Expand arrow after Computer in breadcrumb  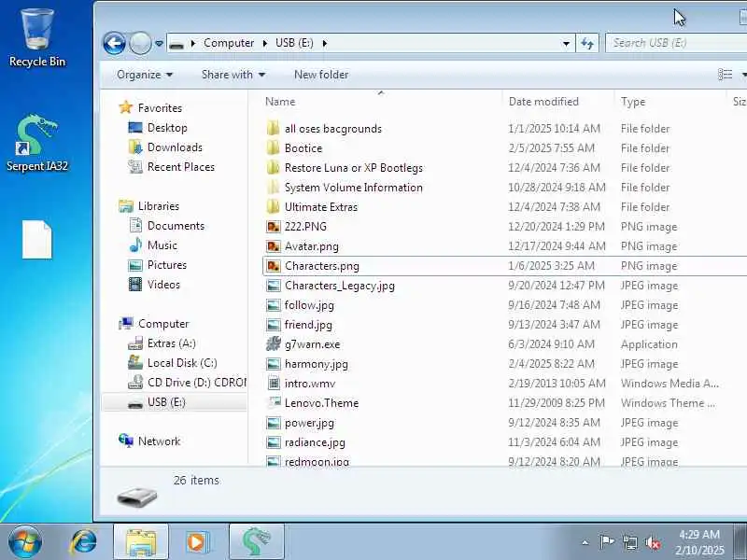265,43
